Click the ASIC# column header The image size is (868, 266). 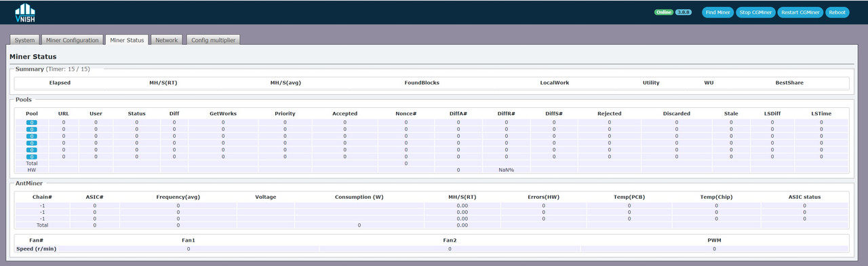[94, 197]
